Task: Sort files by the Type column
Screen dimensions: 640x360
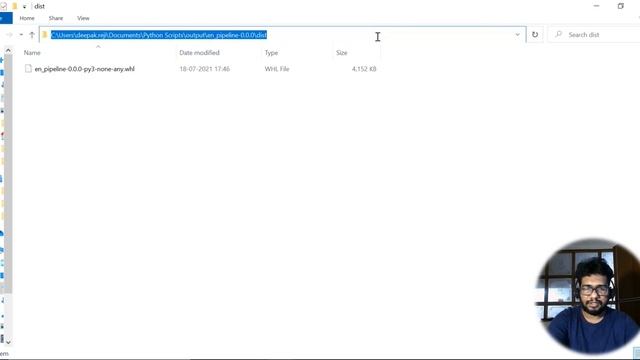Action: pos(271,53)
